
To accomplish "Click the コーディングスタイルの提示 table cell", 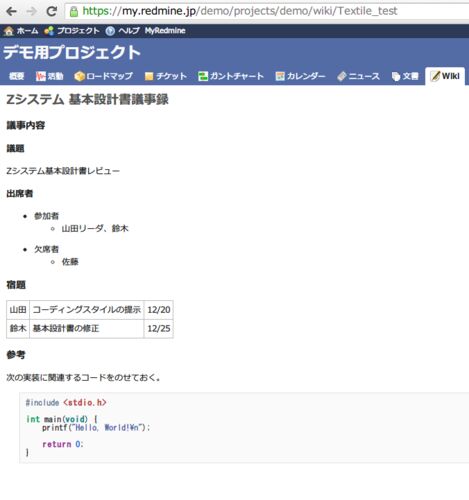I will [x=87, y=310].
